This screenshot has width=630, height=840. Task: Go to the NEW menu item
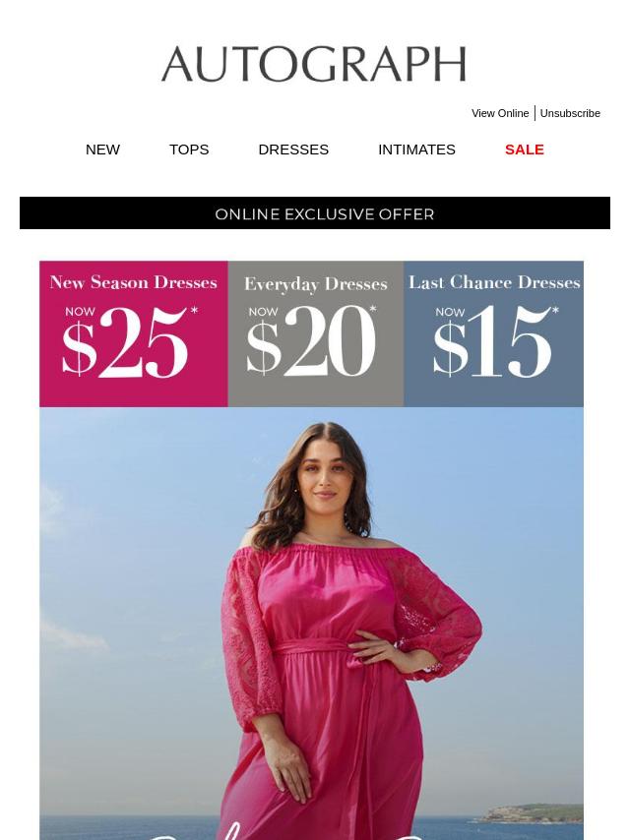click(102, 150)
